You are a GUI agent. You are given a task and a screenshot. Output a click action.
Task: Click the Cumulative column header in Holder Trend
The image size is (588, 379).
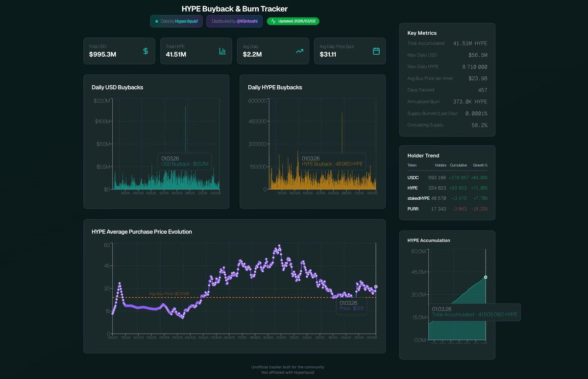click(x=458, y=166)
